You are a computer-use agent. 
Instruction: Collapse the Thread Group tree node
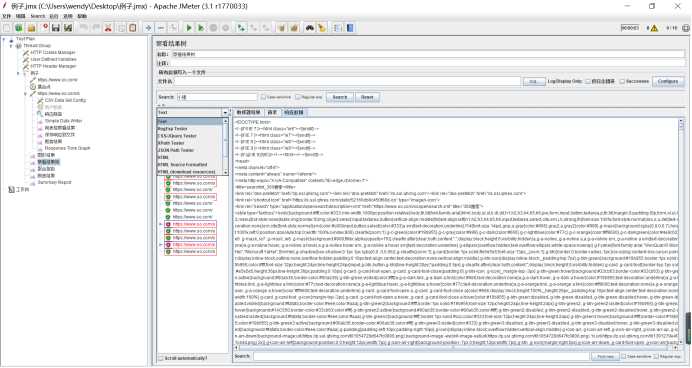11,45
